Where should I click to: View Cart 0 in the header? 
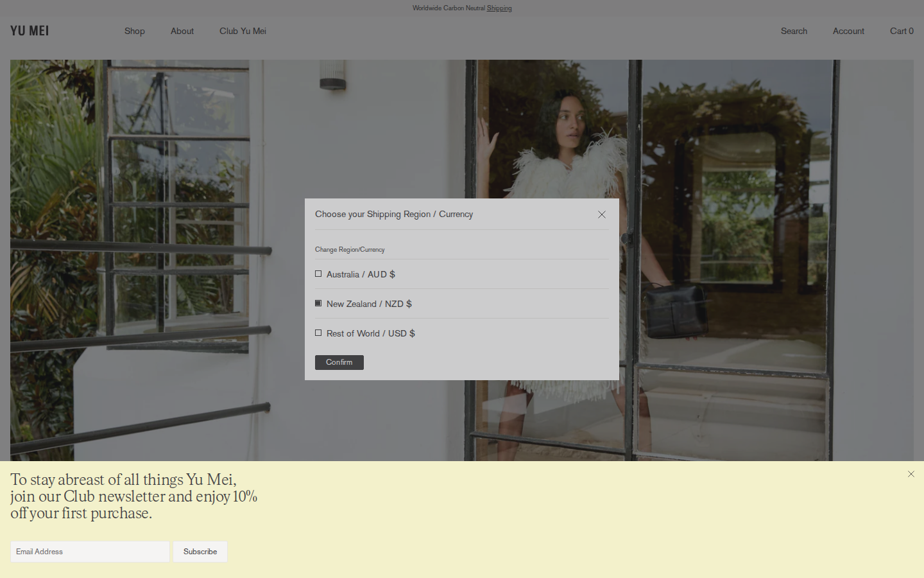(x=902, y=31)
